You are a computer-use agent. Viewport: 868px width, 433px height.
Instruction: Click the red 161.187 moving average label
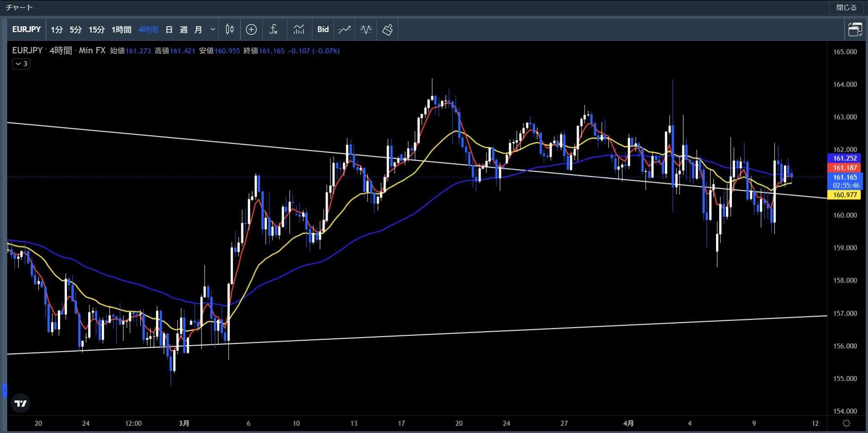tap(844, 168)
